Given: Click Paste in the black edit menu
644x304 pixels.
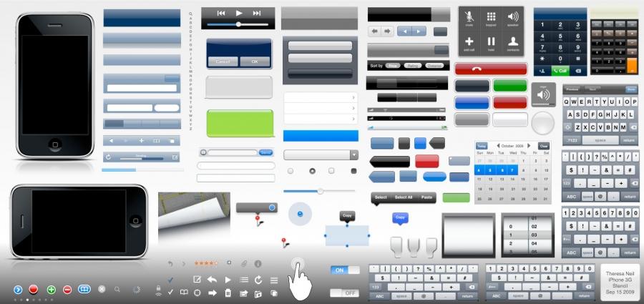Looking at the screenshot, I should pos(426,197).
